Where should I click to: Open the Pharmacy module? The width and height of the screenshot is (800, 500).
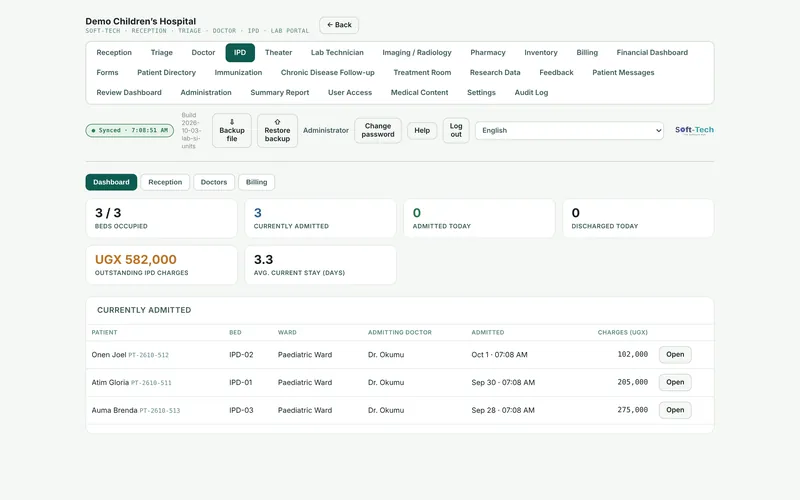click(x=488, y=53)
